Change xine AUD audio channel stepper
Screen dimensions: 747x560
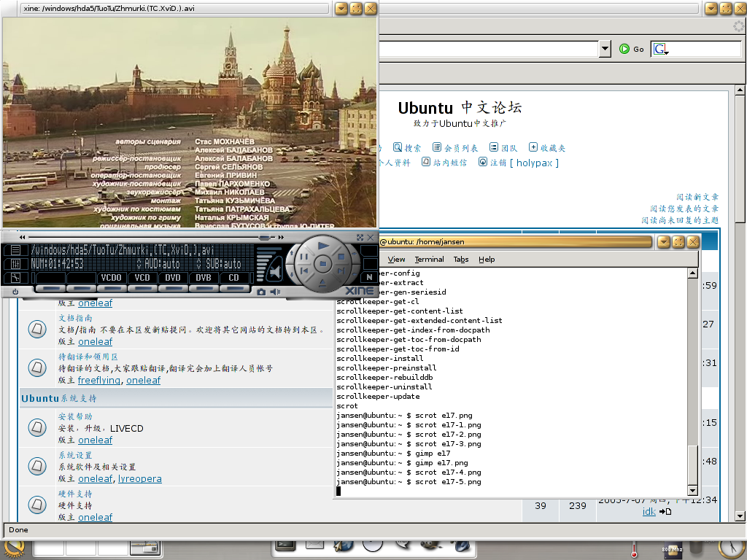(x=139, y=264)
